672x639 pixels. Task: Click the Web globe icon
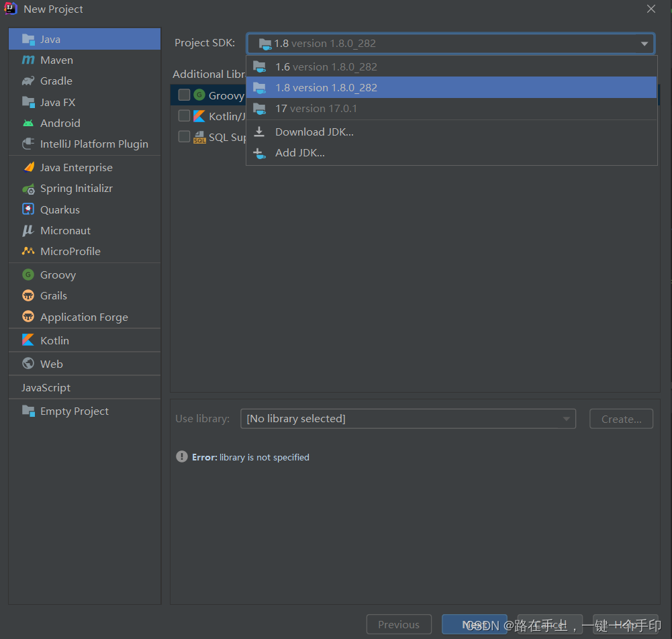[28, 363]
